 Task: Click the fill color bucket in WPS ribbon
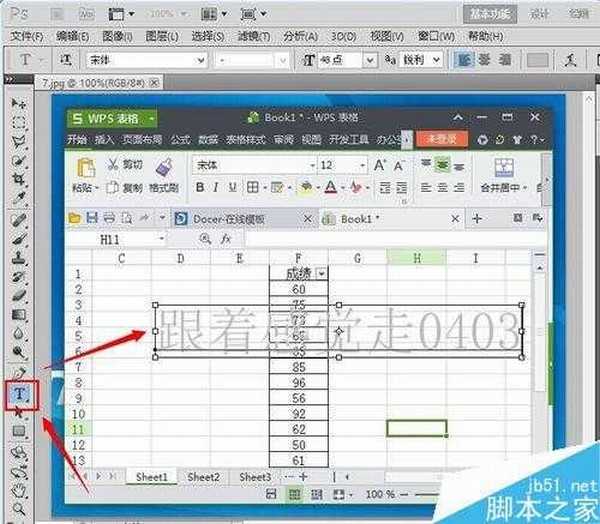[x=306, y=187]
